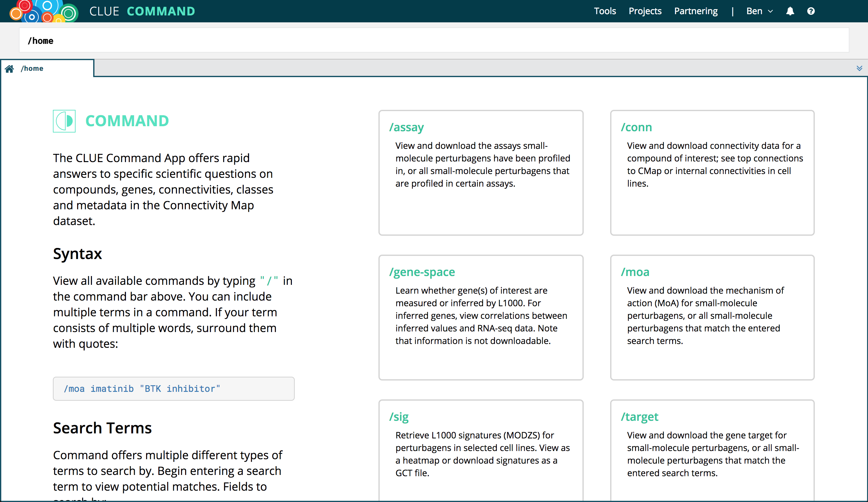Viewport: 868px width, 502px height.
Task: Open the /assay command card
Action: point(481,173)
